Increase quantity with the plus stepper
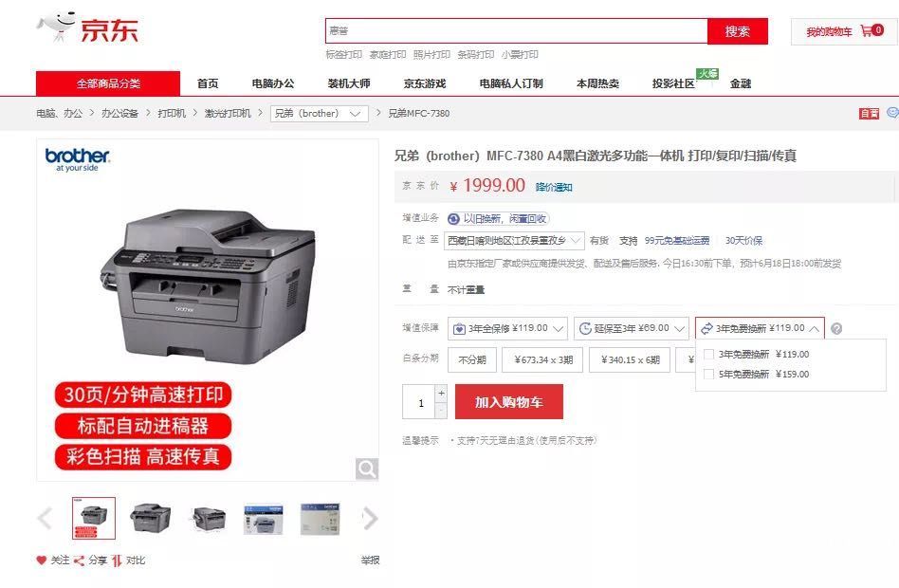Viewport: 899px width, 588px height. pyautogui.click(x=441, y=394)
